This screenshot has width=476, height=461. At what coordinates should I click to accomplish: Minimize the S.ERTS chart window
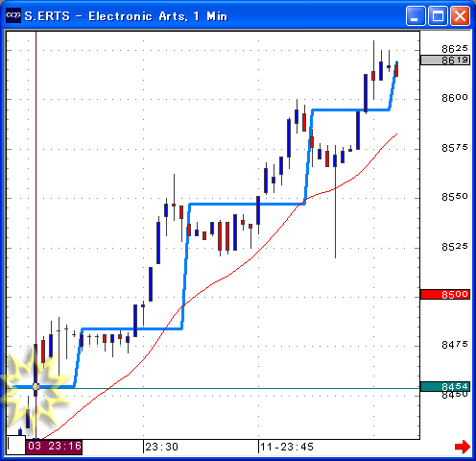point(416,15)
